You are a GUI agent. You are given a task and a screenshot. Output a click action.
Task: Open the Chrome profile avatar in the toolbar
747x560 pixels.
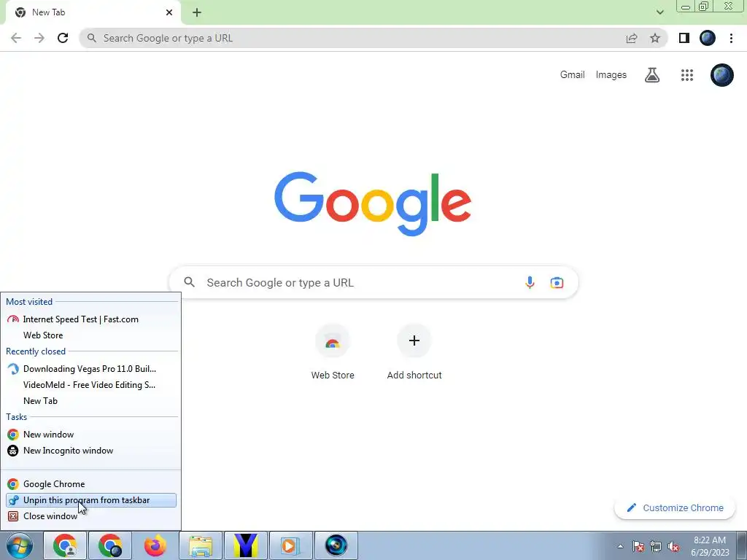point(708,38)
